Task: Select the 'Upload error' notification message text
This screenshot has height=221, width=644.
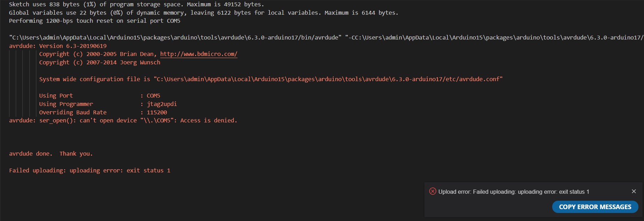Action: (513, 192)
